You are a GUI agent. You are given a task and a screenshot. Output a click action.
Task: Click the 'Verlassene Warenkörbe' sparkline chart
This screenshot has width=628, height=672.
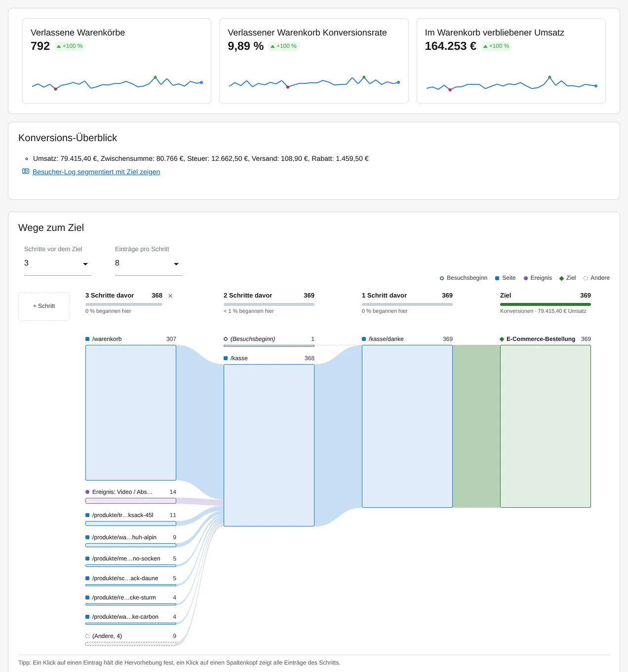tap(117, 83)
